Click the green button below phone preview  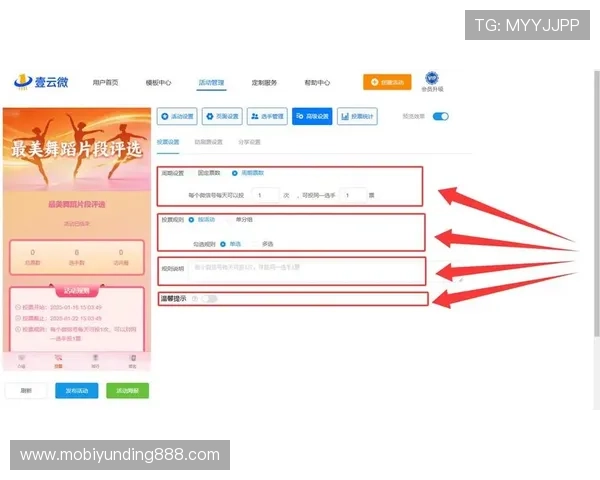click(x=127, y=391)
